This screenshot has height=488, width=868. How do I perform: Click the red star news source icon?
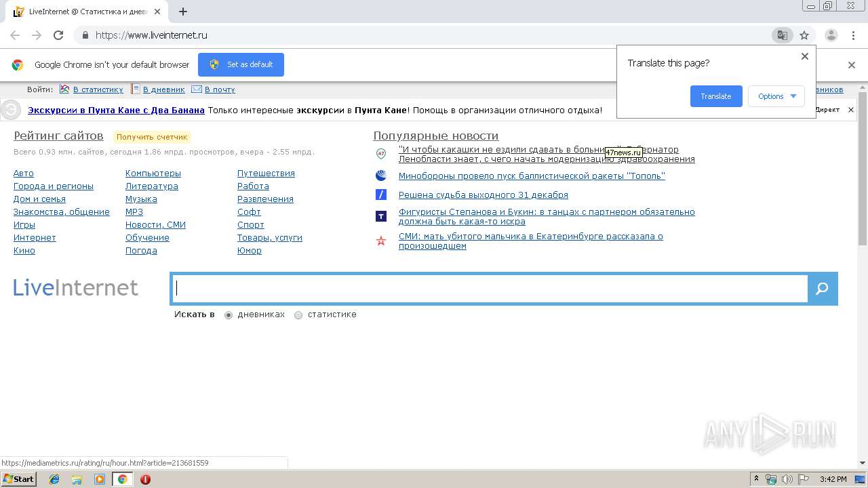tap(381, 241)
